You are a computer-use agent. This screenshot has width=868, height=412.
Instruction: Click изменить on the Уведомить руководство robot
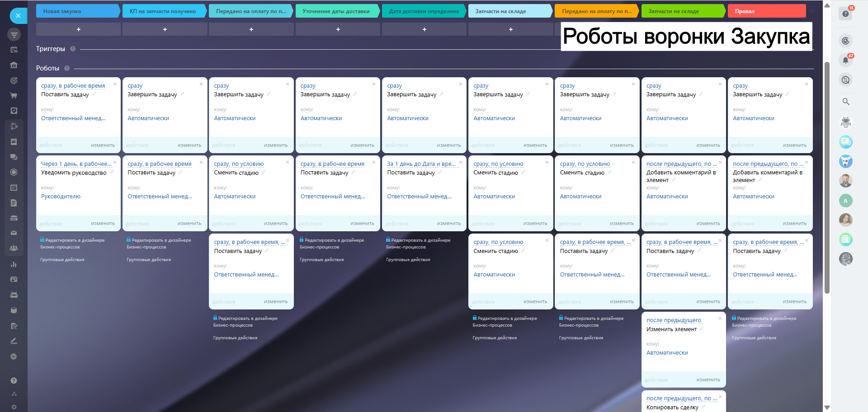click(103, 224)
